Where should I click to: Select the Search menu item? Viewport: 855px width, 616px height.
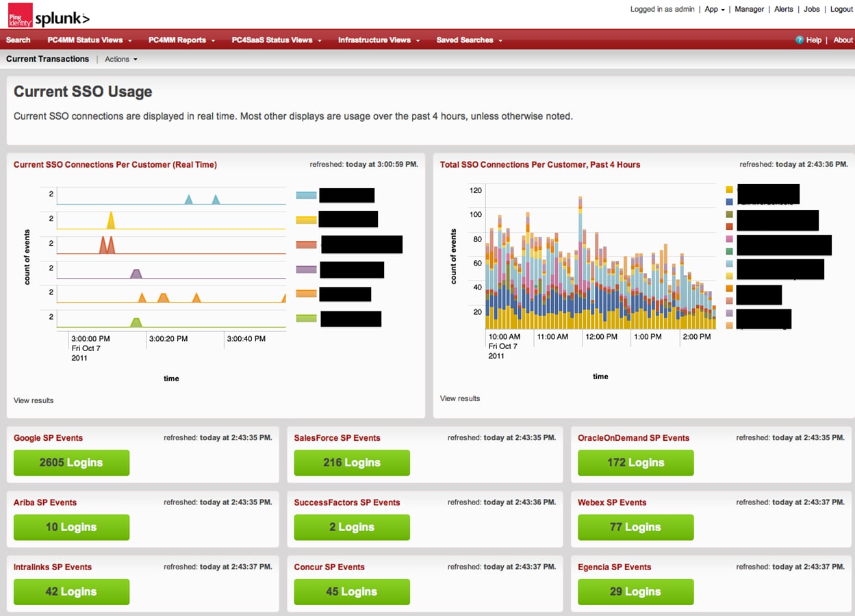[x=18, y=40]
